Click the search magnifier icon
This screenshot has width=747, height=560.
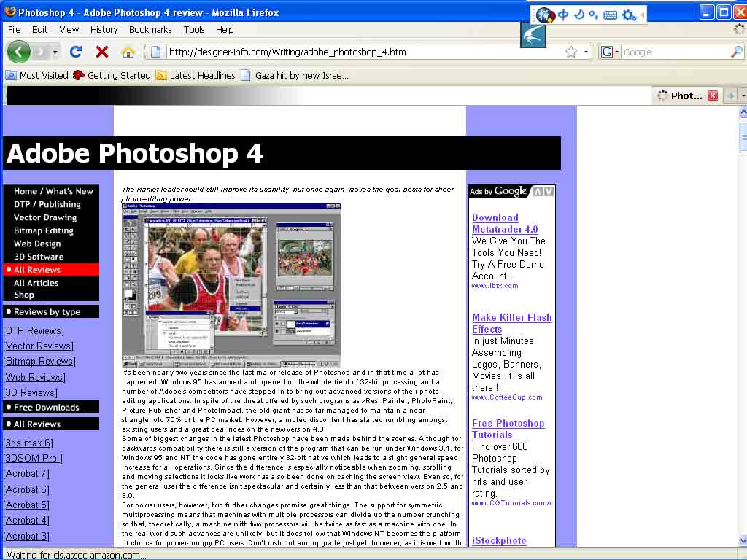tap(736, 52)
